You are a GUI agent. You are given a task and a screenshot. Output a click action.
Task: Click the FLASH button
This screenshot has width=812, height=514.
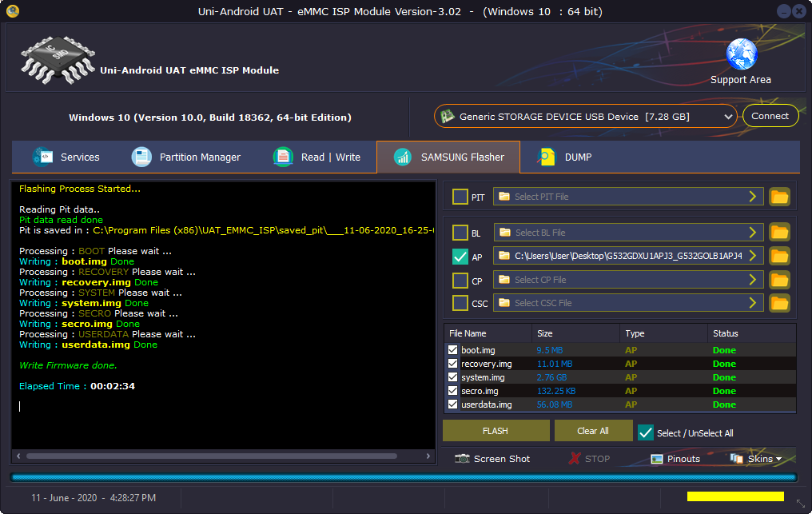[x=496, y=431]
